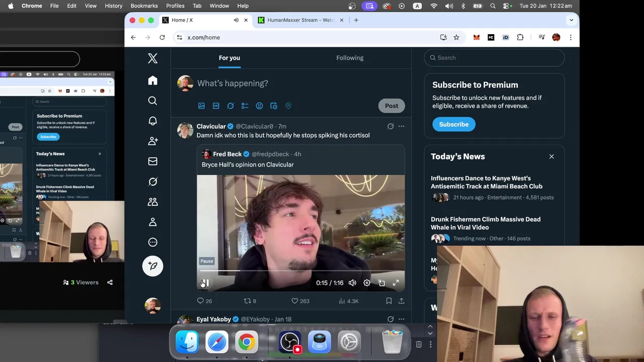The image size is (644, 362).
Task: Open OBS from the Dock
Action: click(x=290, y=342)
